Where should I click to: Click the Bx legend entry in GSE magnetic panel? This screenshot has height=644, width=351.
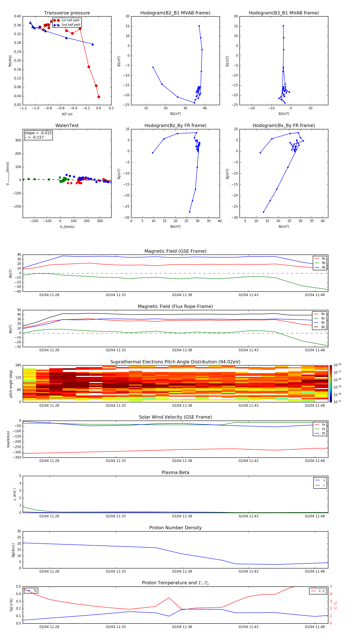(320, 259)
